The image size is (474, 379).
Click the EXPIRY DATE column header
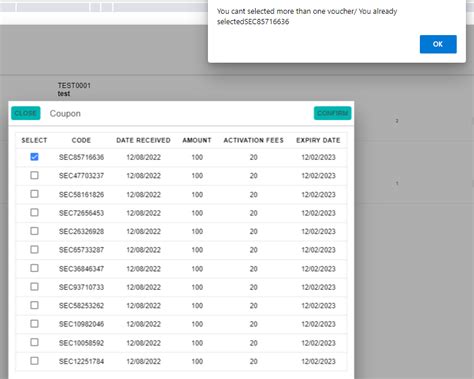[x=318, y=140]
